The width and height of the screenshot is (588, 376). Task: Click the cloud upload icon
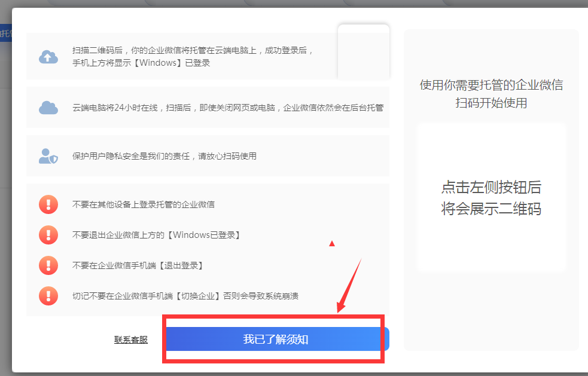click(48, 57)
